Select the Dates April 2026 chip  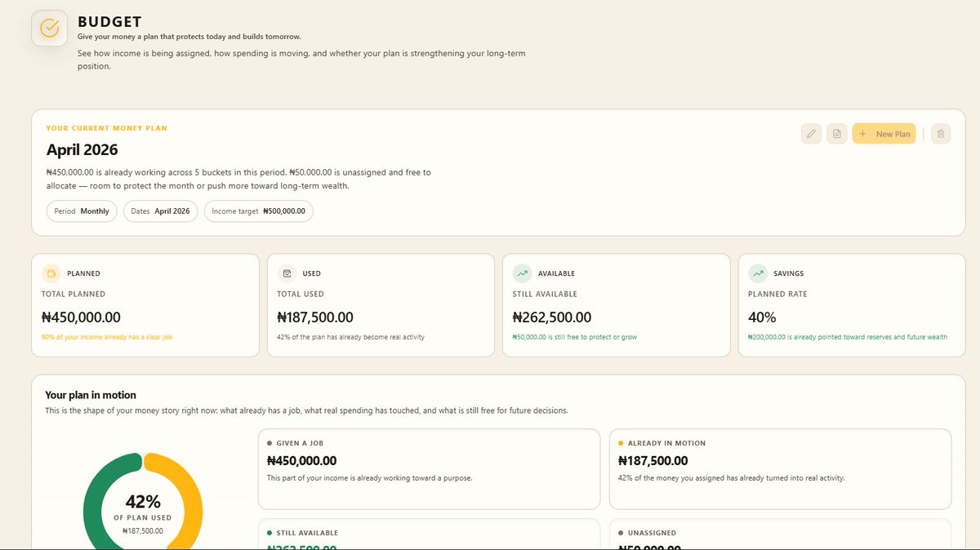click(x=160, y=211)
